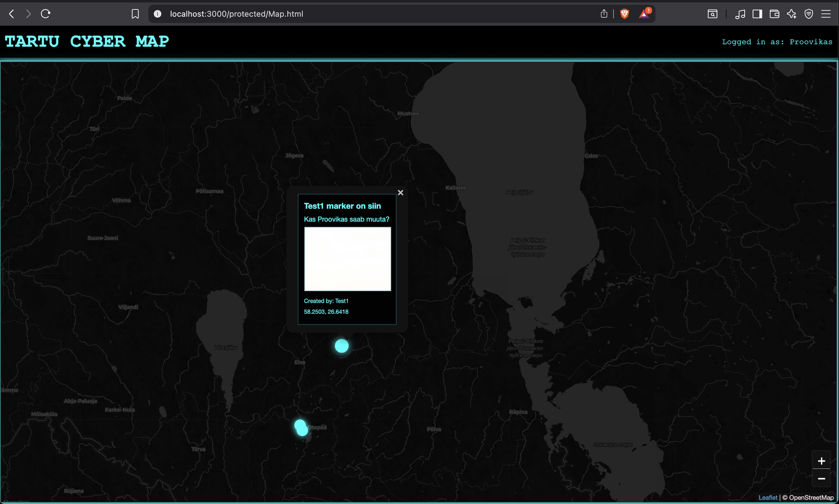Click the Peipsi järv lake label

[519, 192]
